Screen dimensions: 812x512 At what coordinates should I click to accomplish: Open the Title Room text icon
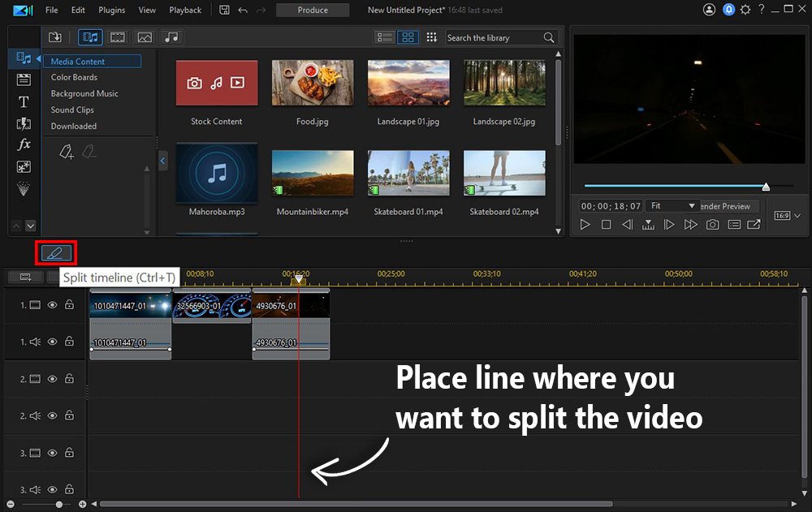[24, 101]
